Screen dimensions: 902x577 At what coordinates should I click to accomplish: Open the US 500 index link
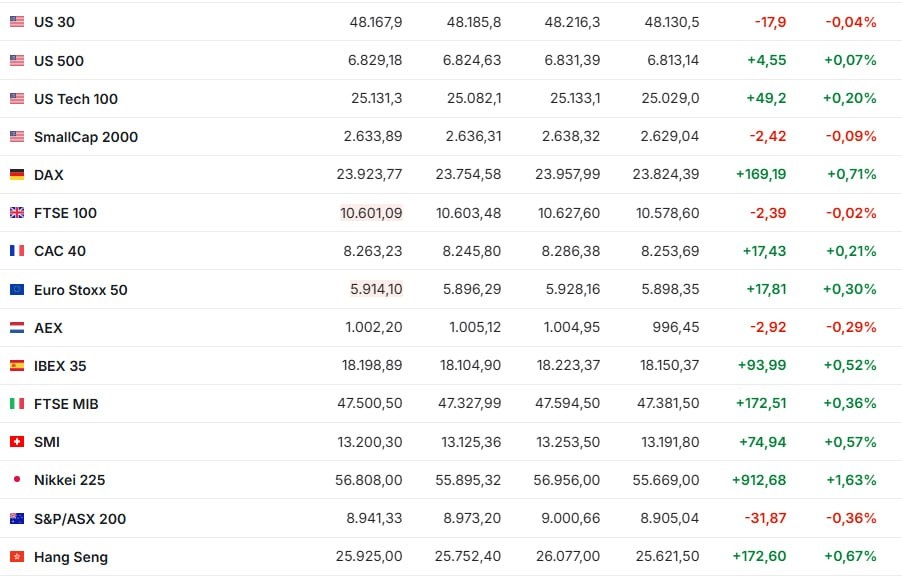[59, 61]
